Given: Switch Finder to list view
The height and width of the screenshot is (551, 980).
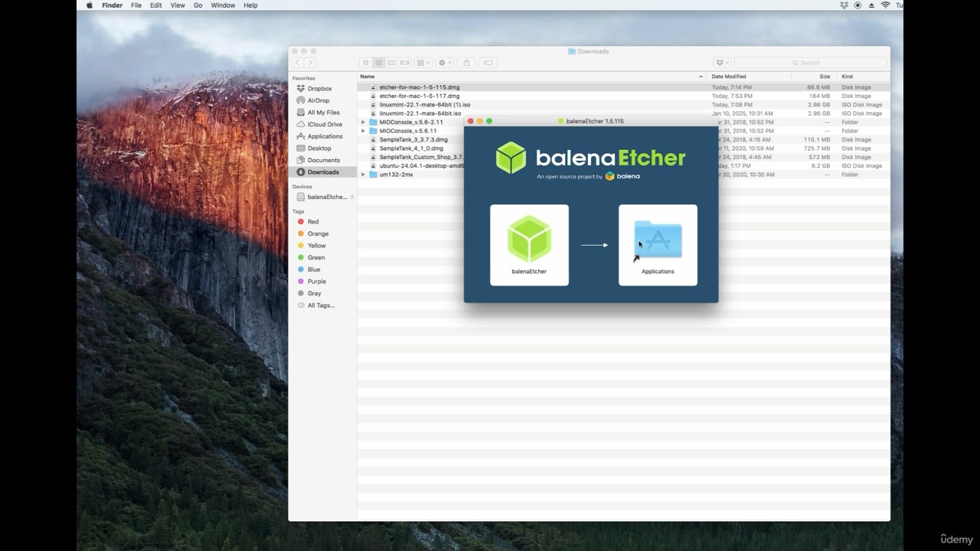Looking at the screenshot, I should pyautogui.click(x=378, y=63).
